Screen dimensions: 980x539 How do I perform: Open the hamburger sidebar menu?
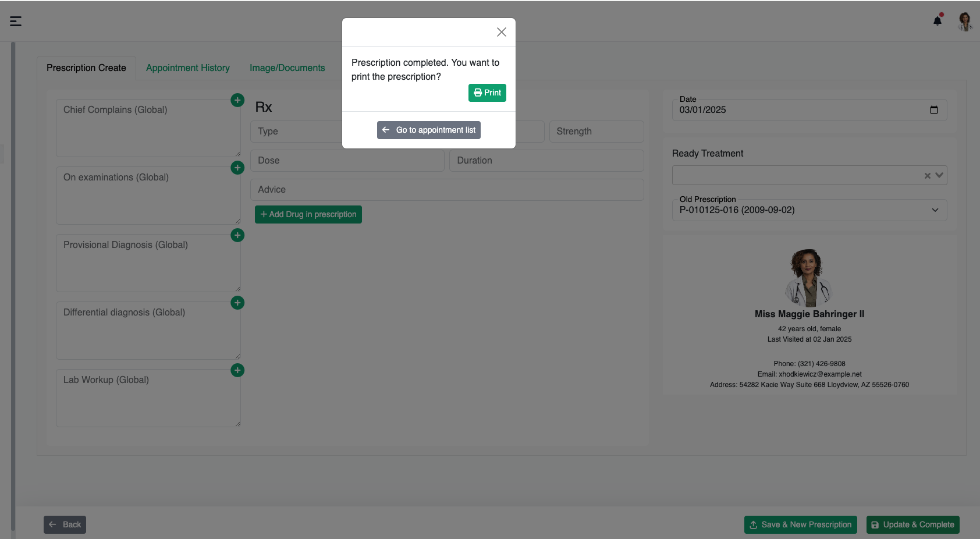tap(16, 22)
